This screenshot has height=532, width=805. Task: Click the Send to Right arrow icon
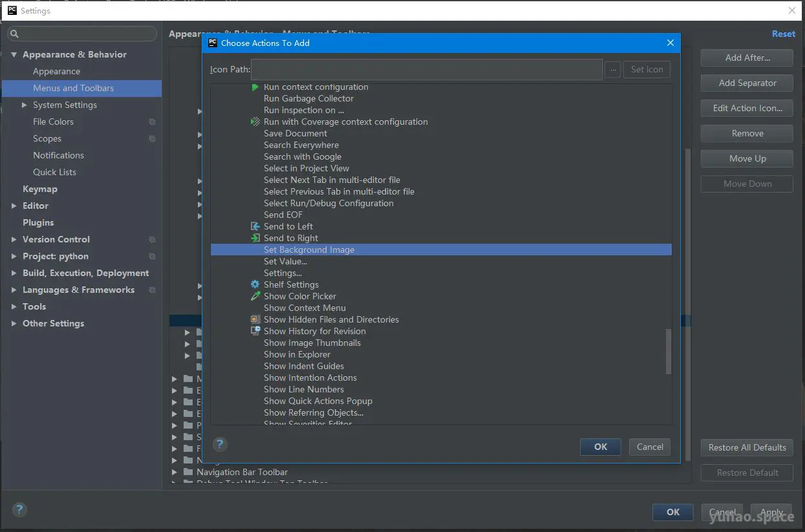(x=255, y=238)
